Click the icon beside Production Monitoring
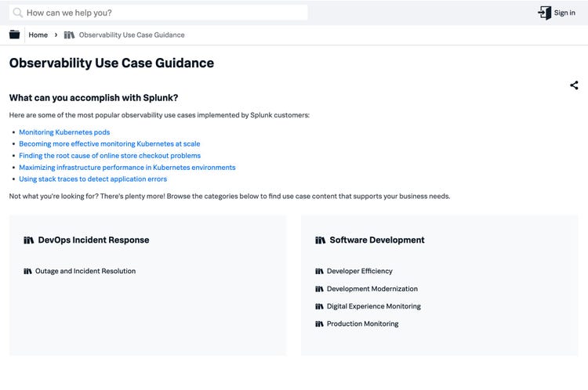 [319, 324]
